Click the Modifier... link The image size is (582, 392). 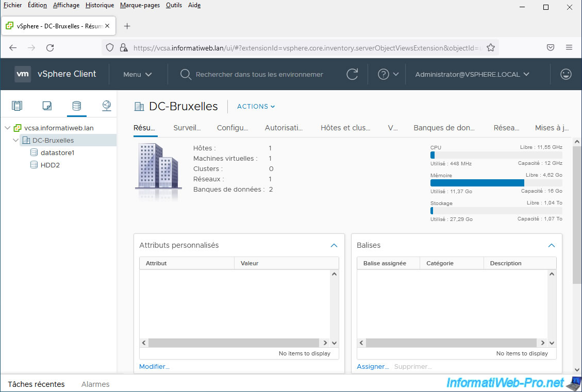(x=154, y=367)
